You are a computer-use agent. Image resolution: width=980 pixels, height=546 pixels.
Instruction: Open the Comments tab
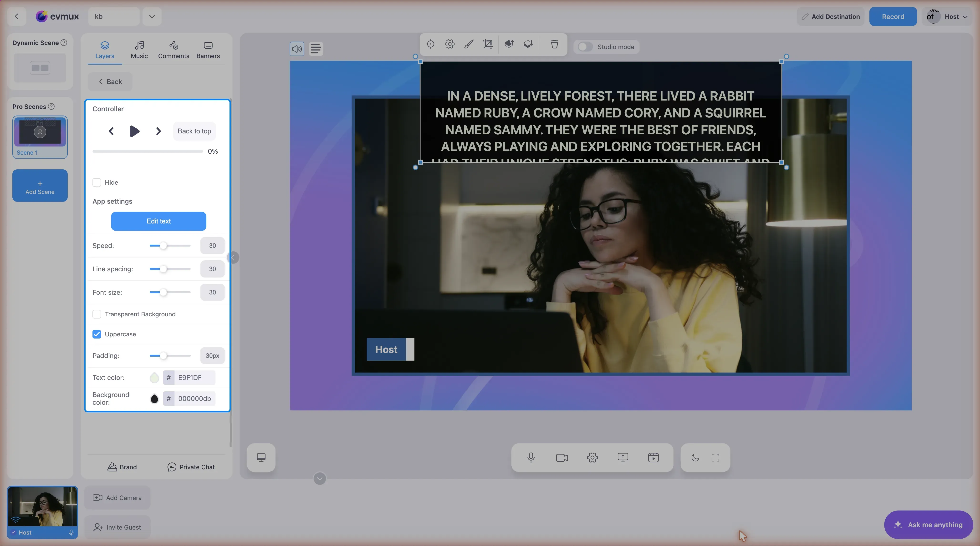pyautogui.click(x=174, y=50)
